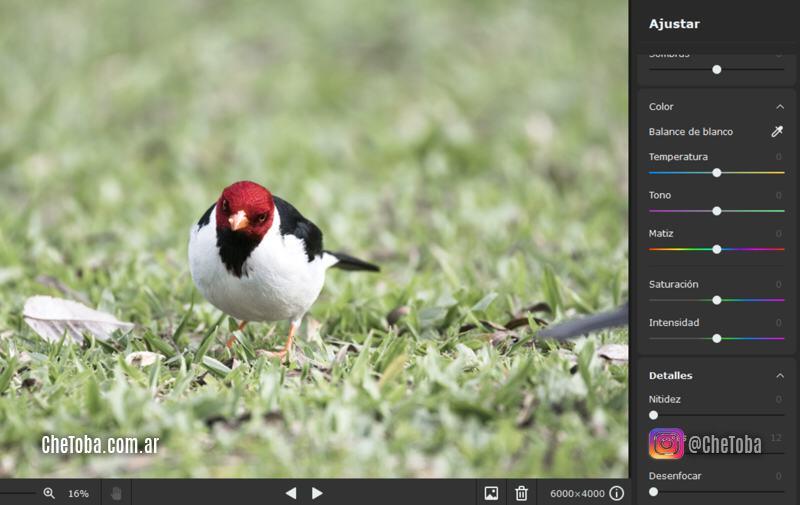800x505 pixels.
Task: Collapse the Color section chevron
Action: (x=780, y=107)
